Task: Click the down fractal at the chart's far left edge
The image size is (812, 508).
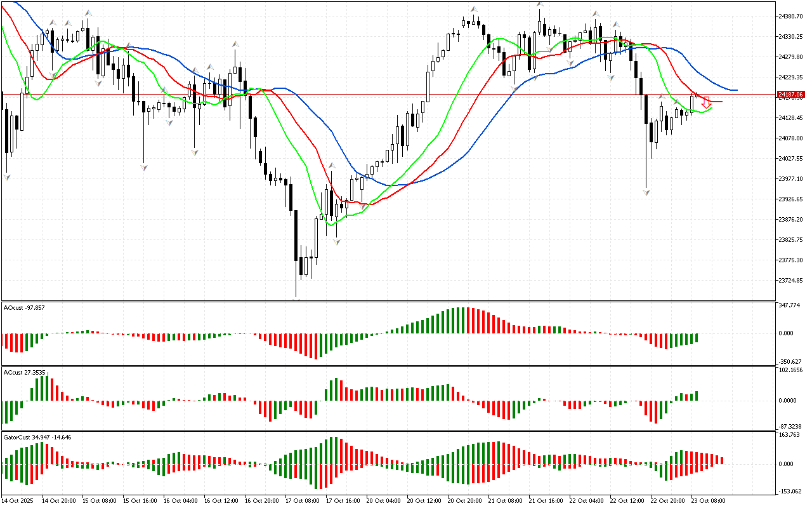Action: point(7,177)
